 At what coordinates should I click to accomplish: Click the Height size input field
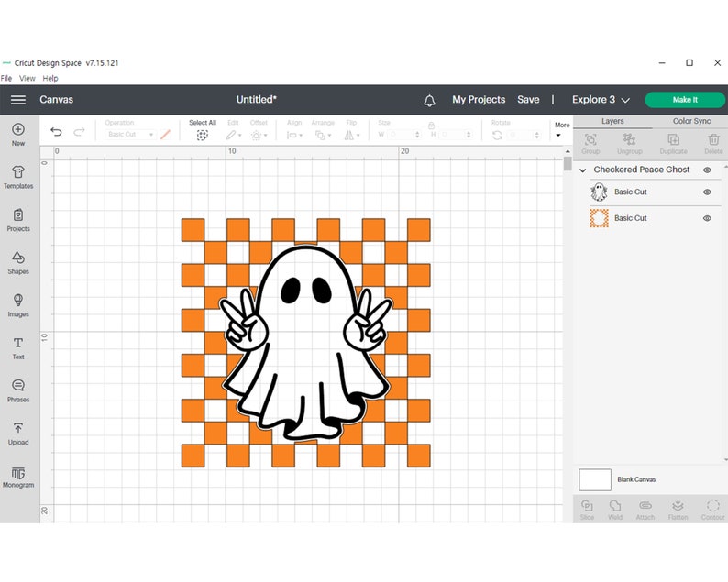click(x=451, y=135)
